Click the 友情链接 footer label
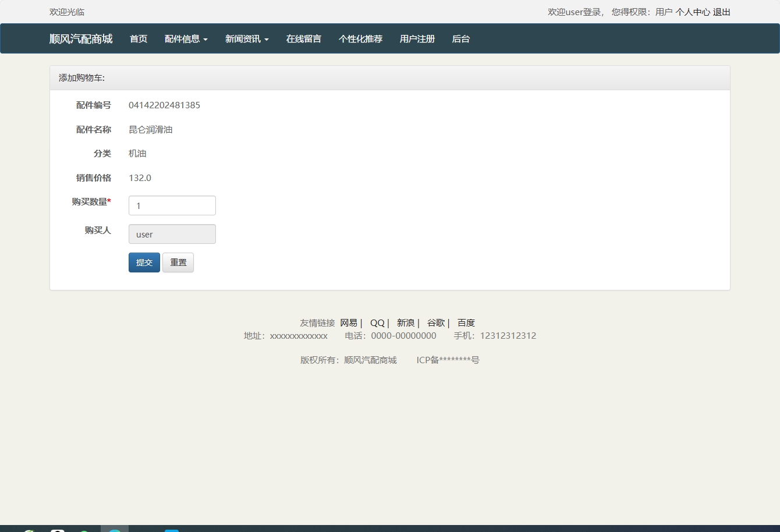This screenshot has height=532, width=780. (317, 323)
